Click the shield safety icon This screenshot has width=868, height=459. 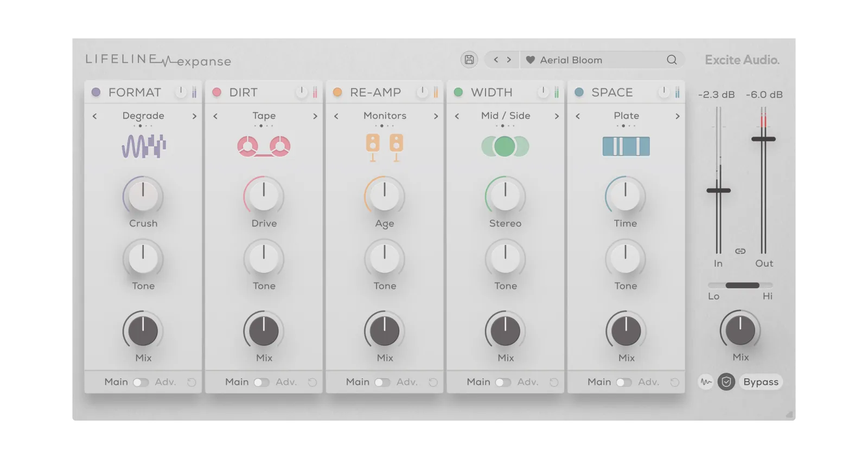point(726,382)
